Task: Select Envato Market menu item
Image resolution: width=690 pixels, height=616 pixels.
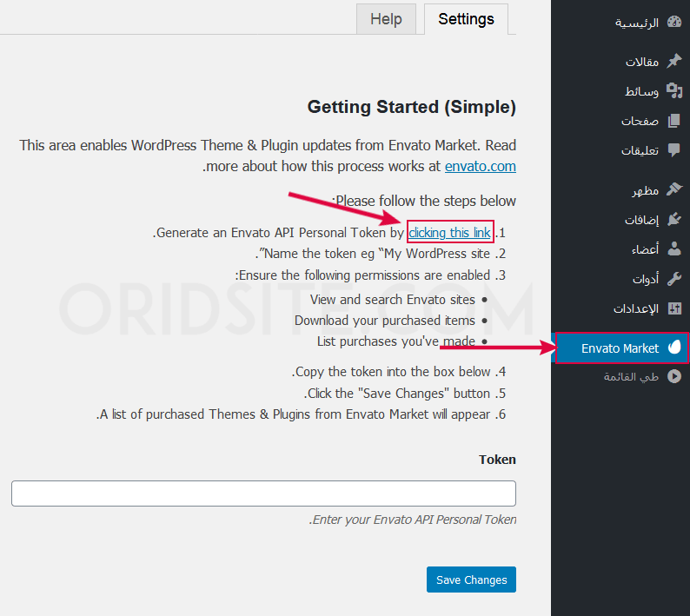Action: (x=621, y=348)
